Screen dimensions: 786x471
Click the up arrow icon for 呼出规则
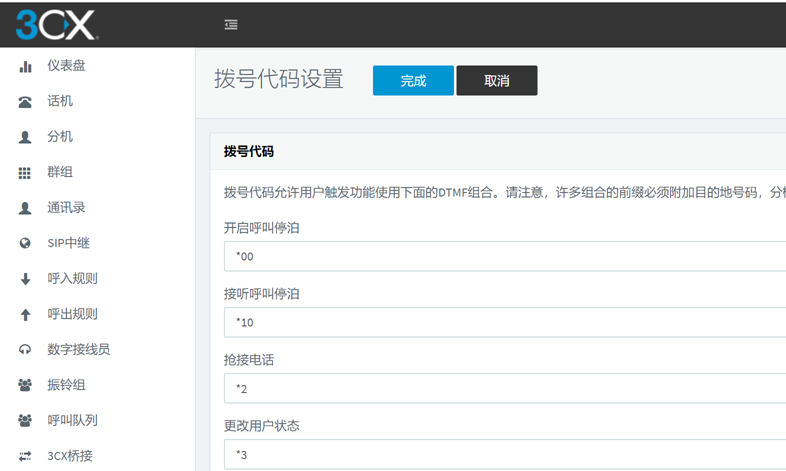25,315
